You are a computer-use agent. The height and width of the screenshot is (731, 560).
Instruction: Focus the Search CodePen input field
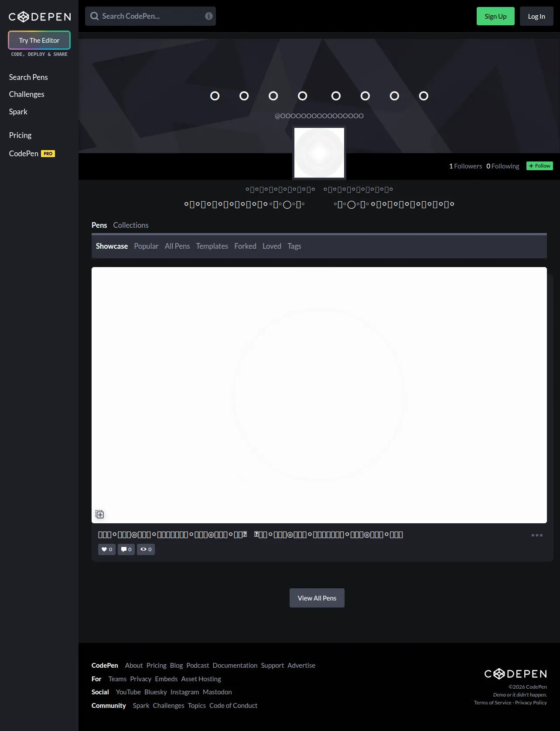(150, 16)
